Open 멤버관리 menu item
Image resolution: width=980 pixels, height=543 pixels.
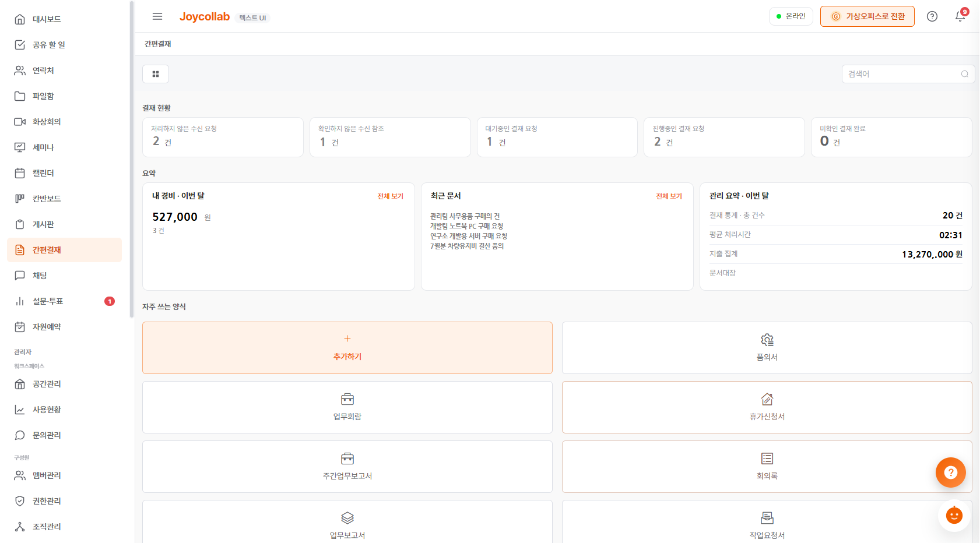65,475
